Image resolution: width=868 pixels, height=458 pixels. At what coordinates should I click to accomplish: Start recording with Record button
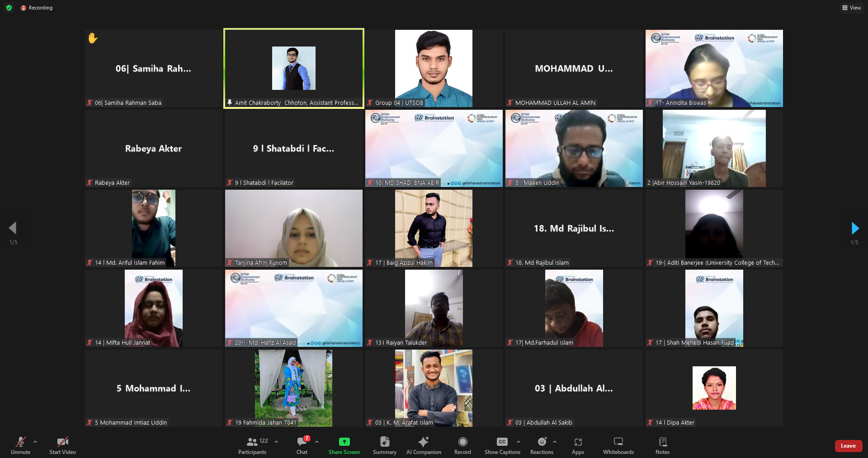pos(462,445)
